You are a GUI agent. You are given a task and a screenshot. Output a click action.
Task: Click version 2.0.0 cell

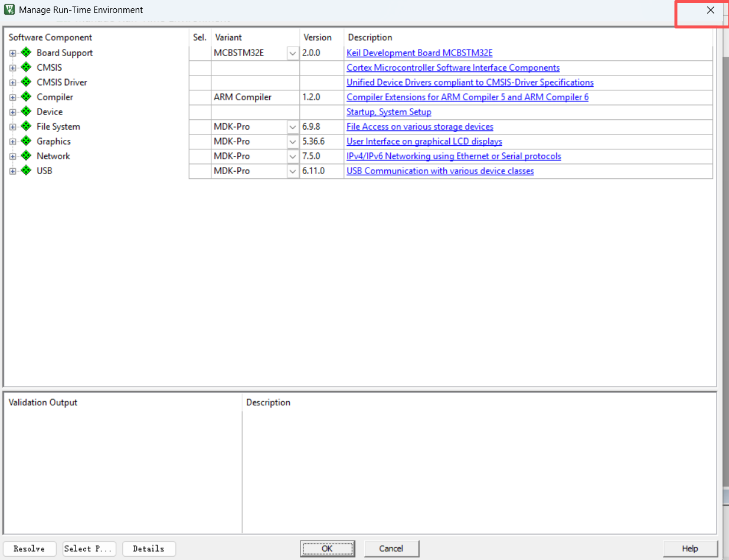pyautogui.click(x=322, y=53)
